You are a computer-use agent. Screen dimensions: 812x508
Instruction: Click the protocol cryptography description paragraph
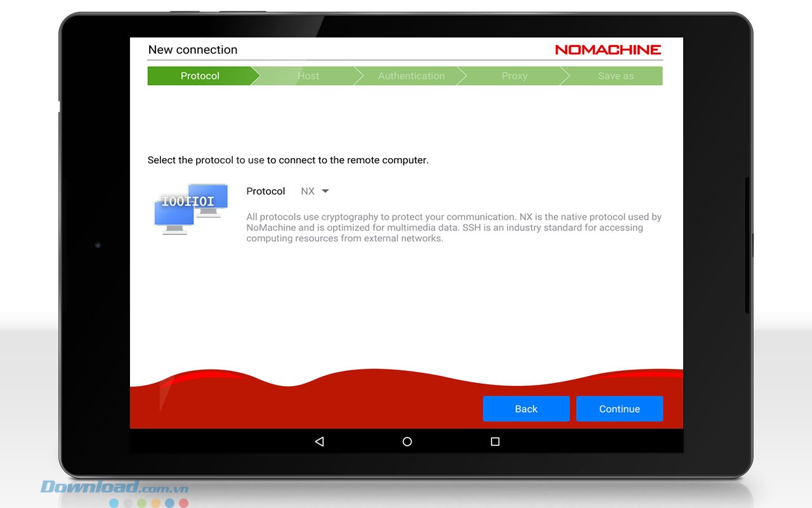coord(454,227)
